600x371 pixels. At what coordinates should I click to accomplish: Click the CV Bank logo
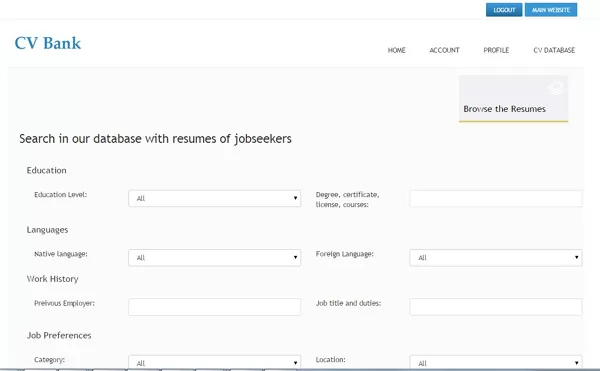pos(48,43)
